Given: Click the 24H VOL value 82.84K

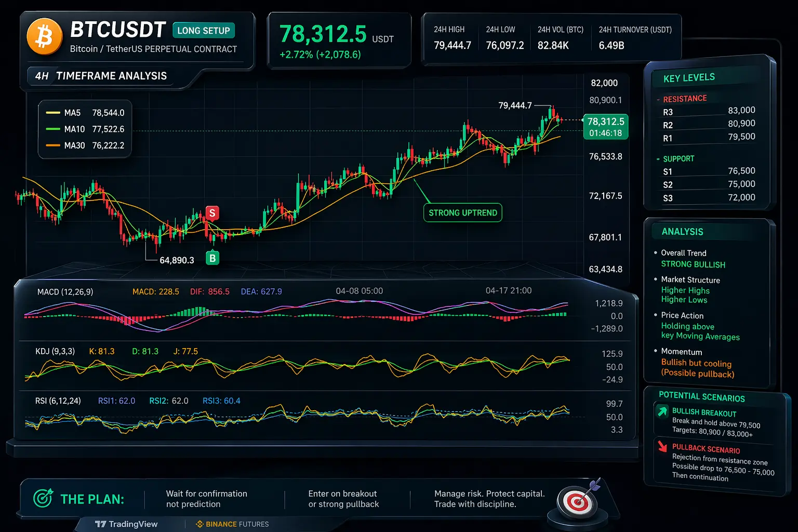Looking at the screenshot, I should pos(553,45).
